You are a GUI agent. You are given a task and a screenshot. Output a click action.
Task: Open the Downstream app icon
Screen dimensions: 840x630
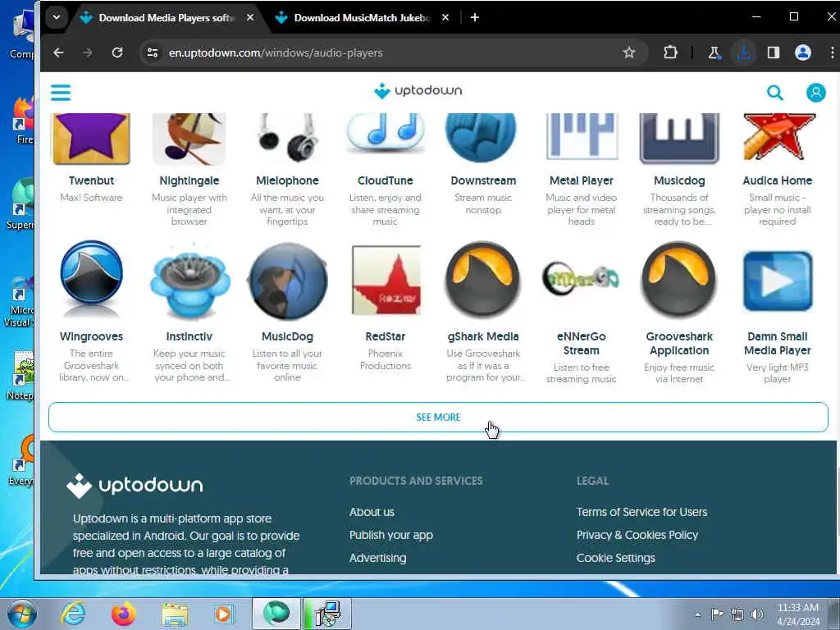pyautogui.click(x=482, y=137)
